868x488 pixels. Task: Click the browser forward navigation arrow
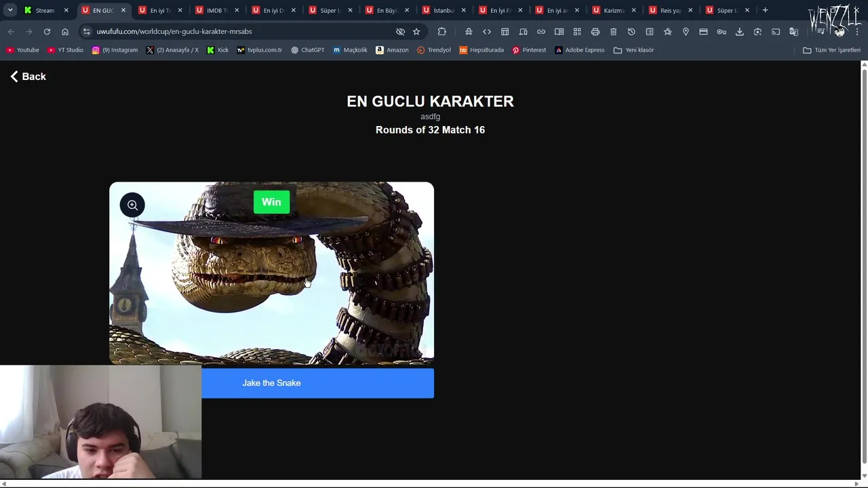(28, 31)
